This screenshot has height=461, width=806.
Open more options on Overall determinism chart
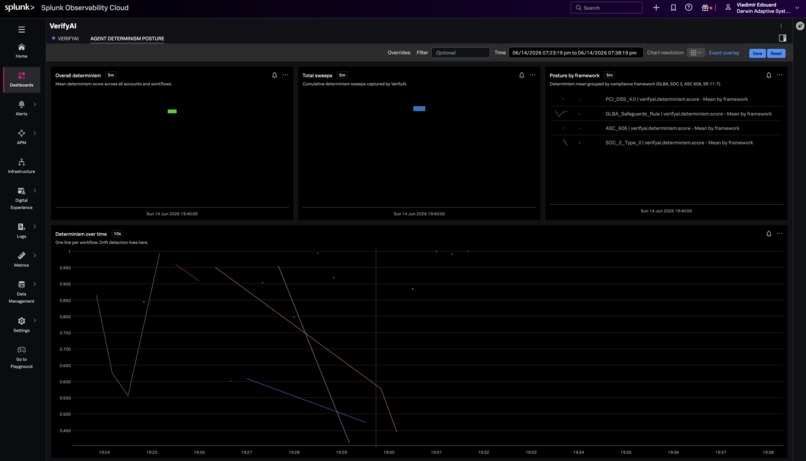point(285,75)
